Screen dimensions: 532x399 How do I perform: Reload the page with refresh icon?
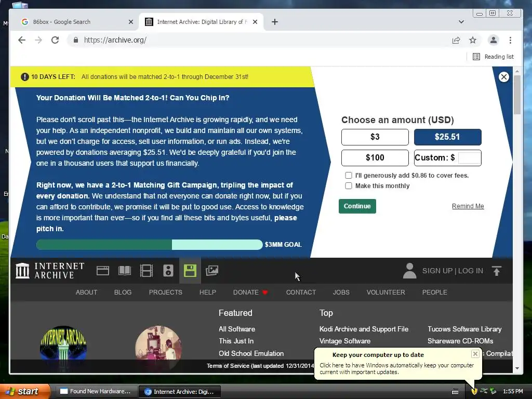[x=55, y=40]
